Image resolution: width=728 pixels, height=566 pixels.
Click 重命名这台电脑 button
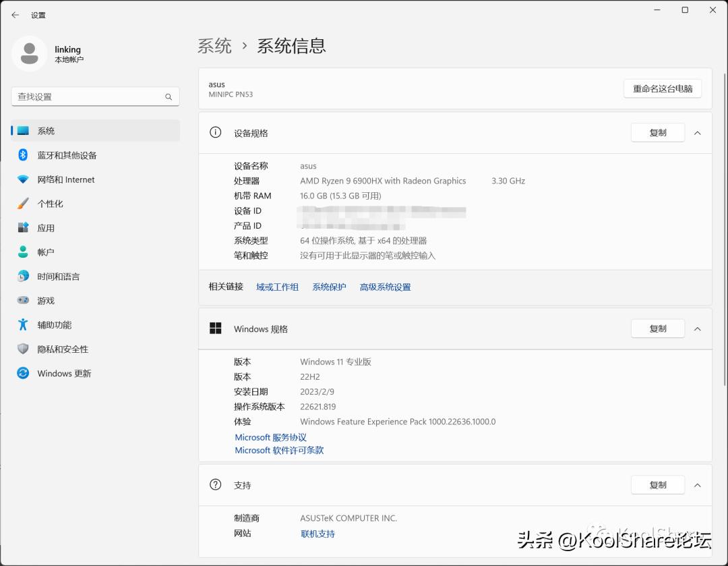663,88
